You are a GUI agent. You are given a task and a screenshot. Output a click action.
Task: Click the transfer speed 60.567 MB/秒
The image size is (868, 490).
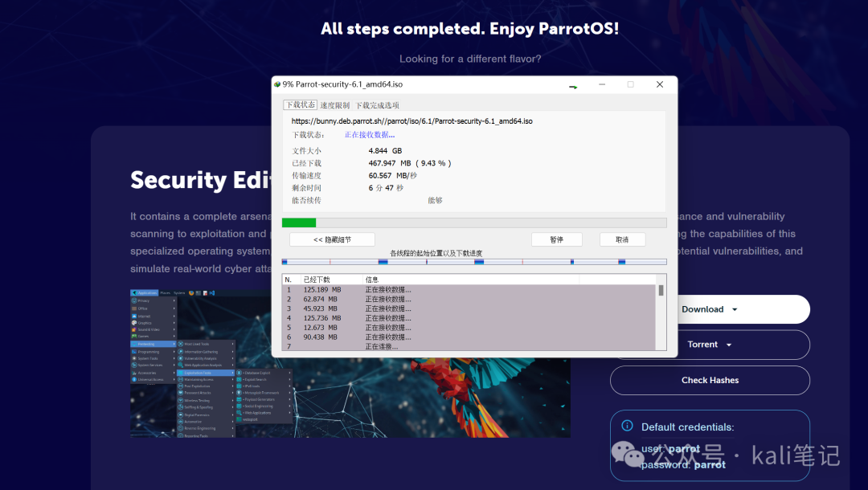click(x=392, y=175)
